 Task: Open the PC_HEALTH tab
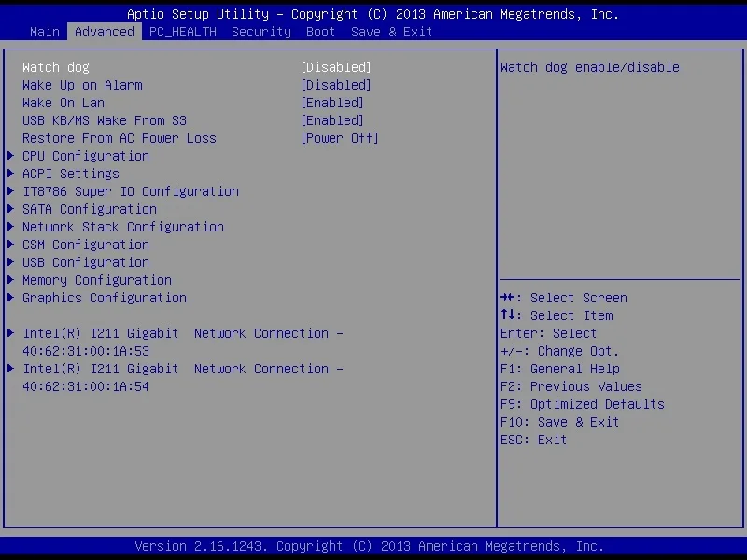183,32
